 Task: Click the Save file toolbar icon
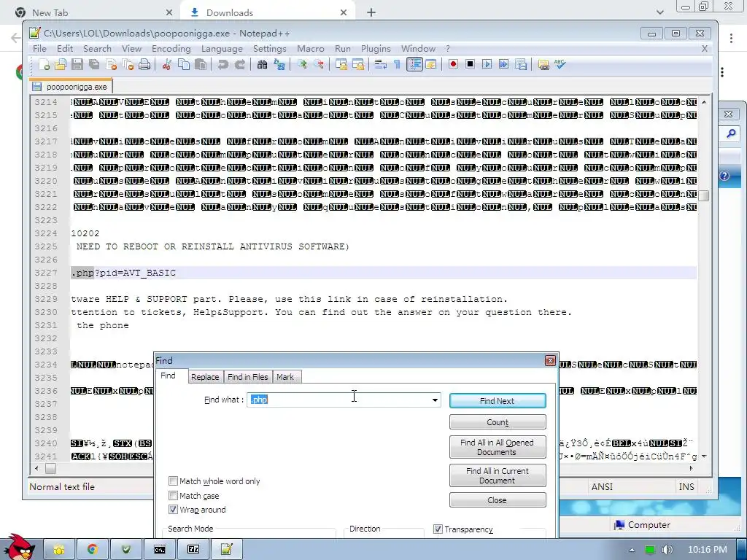tap(77, 64)
